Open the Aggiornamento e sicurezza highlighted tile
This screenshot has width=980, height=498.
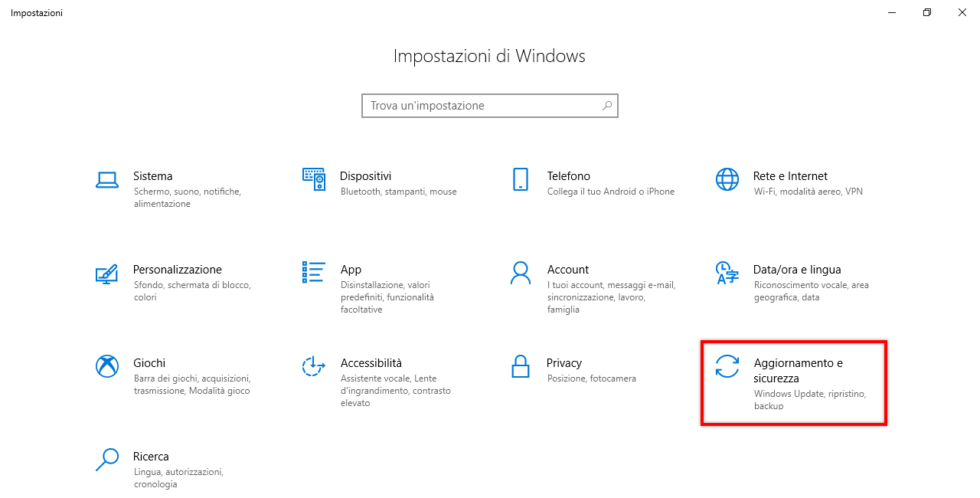click(x=793, y=382)
